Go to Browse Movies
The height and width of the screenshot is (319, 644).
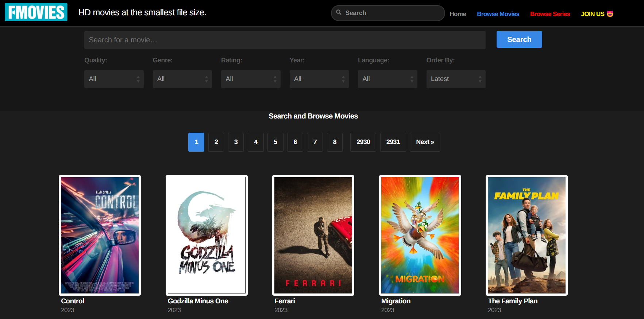498,14
